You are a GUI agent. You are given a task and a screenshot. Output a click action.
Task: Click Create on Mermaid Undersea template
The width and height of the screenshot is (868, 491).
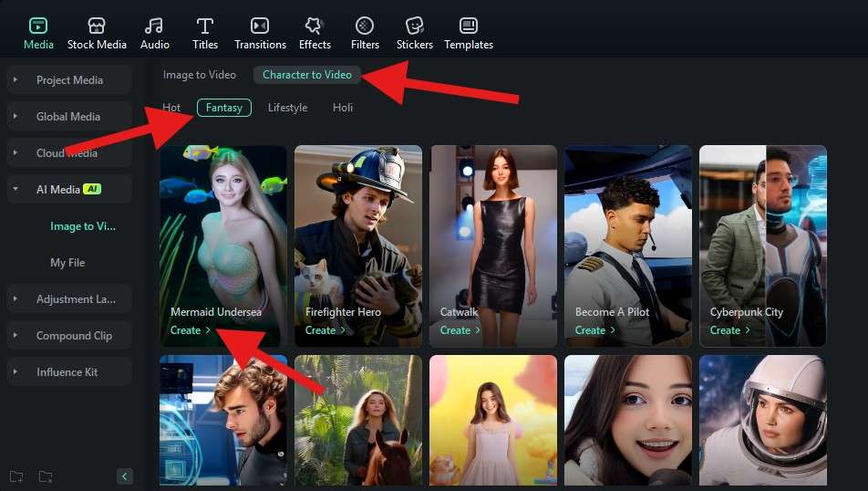click(190, 330)
